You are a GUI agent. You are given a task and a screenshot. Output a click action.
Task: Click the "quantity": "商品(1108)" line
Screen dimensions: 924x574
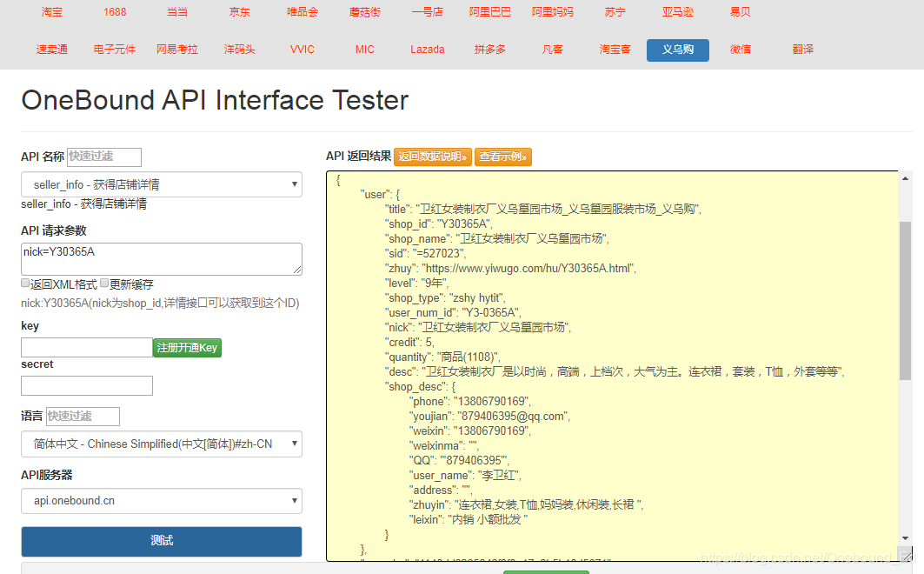click(x=443, y=357)
